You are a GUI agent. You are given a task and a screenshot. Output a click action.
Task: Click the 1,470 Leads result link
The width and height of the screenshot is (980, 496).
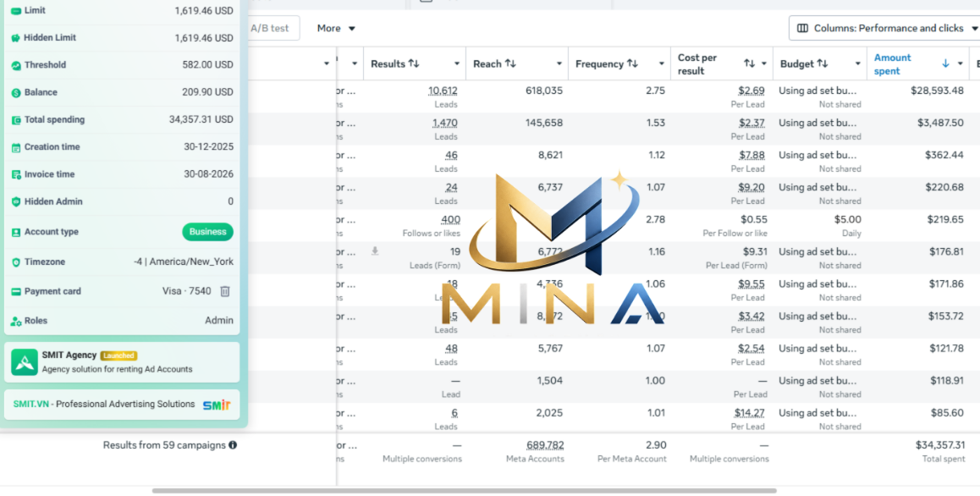click(x=445, y=124)
